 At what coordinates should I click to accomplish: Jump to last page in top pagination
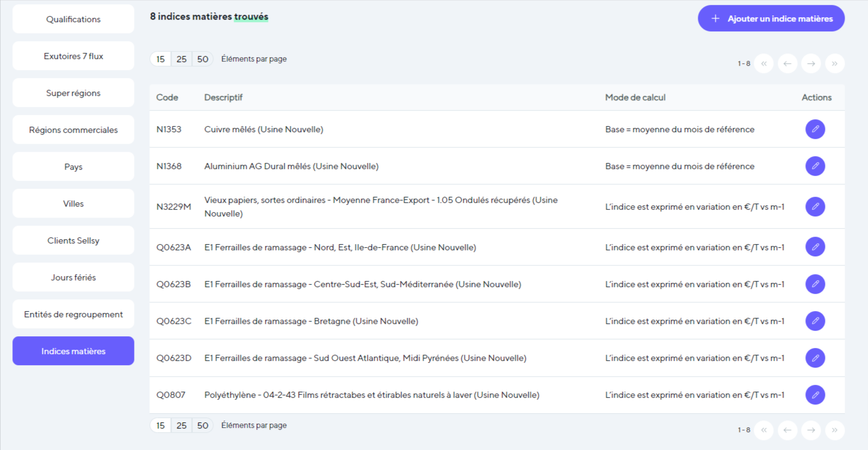(x=834, y=63)
